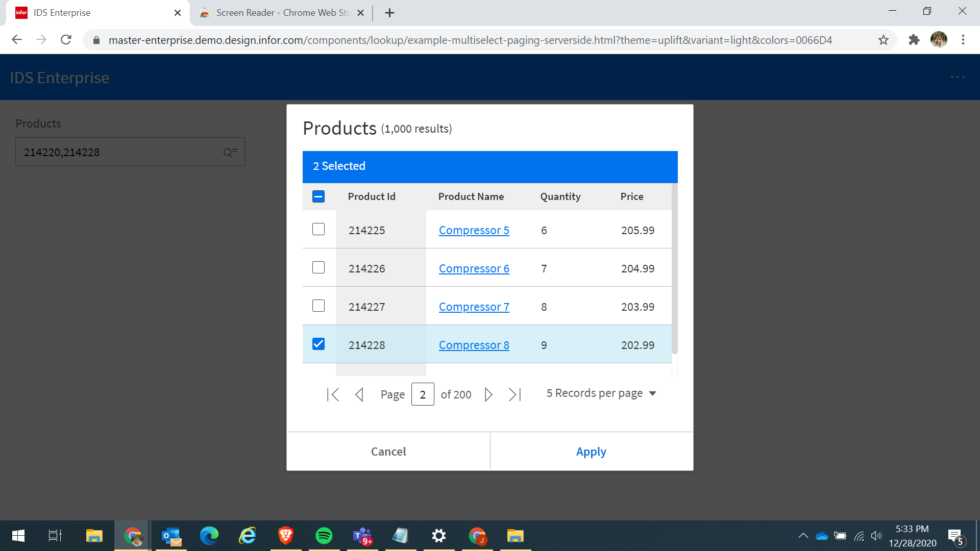Screen dimensions: 980x551
Task: Select the checkbox for product 214227
Action: pos(318,306)
